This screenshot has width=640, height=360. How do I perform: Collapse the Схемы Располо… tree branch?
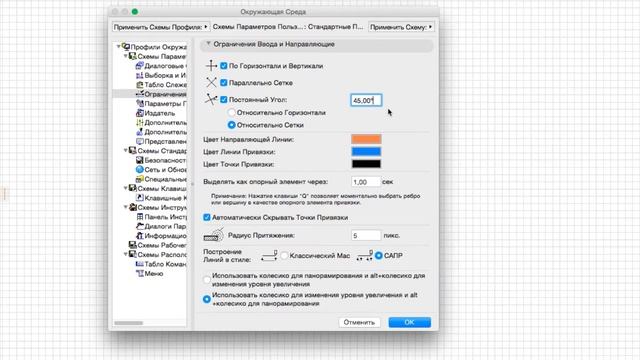click(125, 254)
